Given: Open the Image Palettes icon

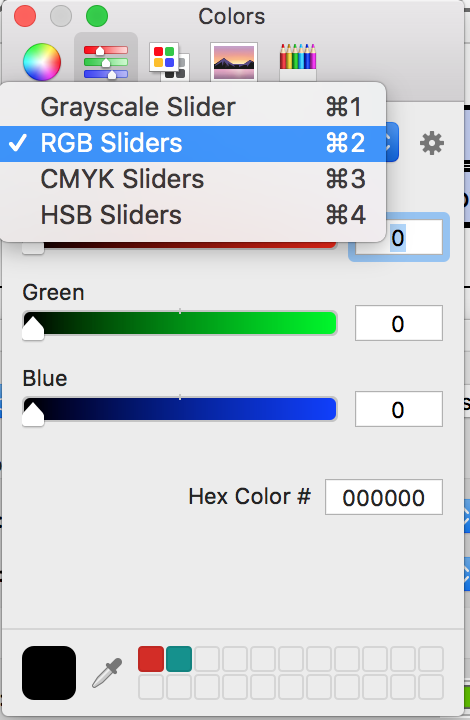Looking at the screenshot, I should click(x=234, y=62).
